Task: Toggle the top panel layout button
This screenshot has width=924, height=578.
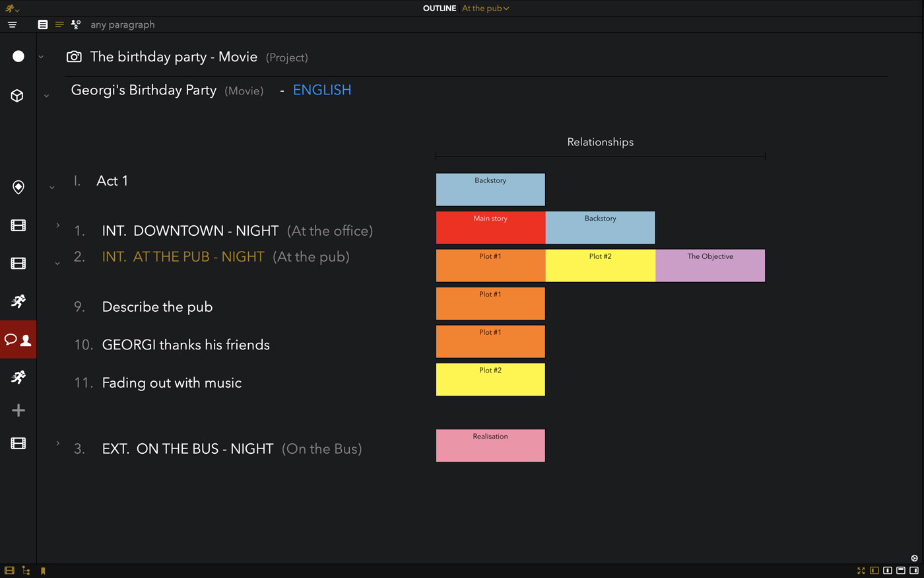Action: coord(900,571)
